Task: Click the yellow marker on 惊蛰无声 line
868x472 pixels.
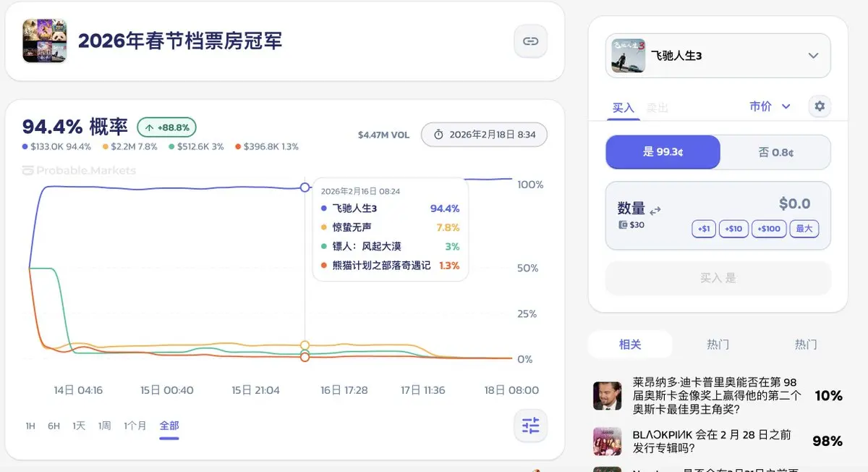Action: click(305, 345)
